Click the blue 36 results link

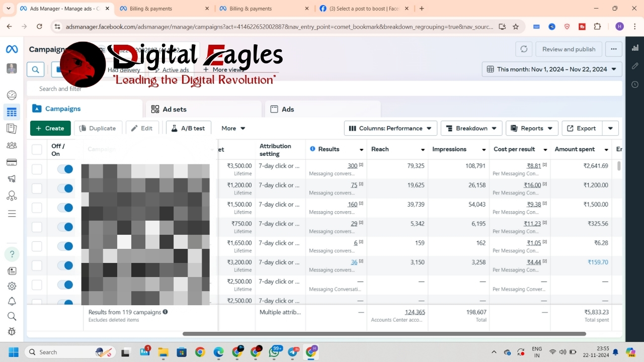pos(354,262)
